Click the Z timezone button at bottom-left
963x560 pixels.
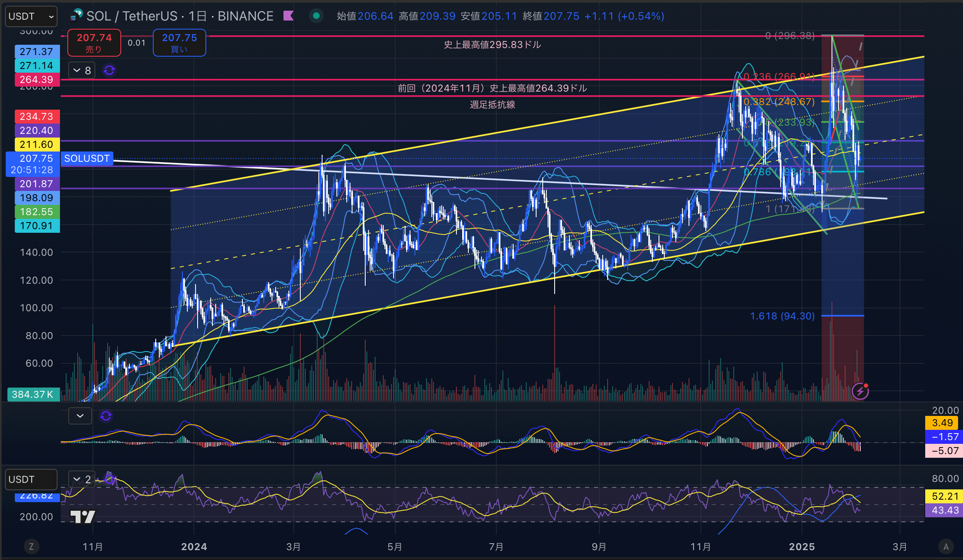point(31,546)
